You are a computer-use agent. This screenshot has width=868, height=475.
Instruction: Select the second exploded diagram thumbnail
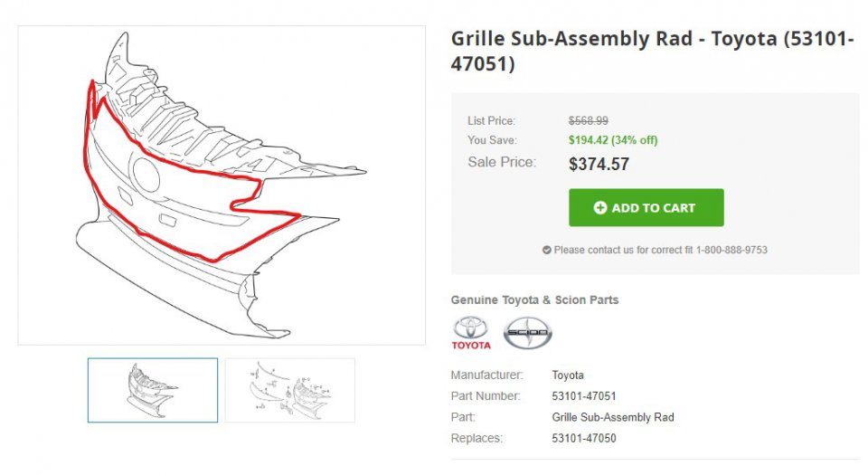point(290,390)
